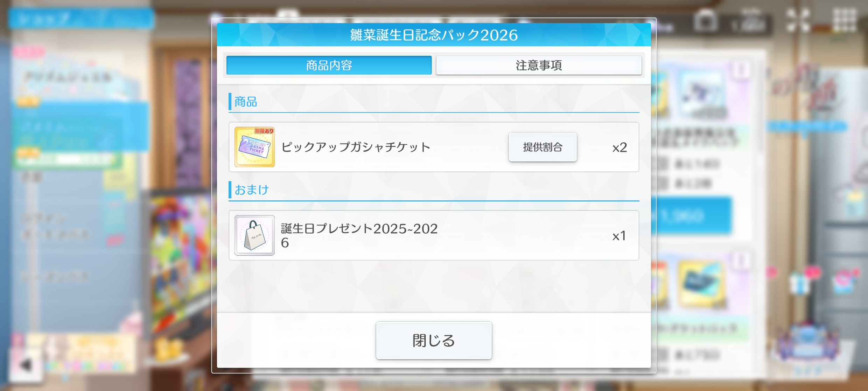868x391 pixels.
Task: Click the birthday present bag icon
Action: [x=254, y=235]
